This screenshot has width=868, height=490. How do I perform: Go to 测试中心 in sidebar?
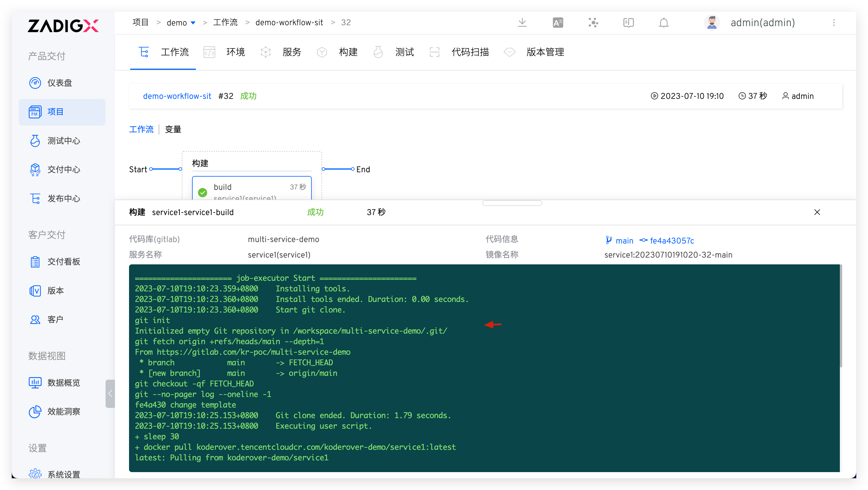[63, 141]
